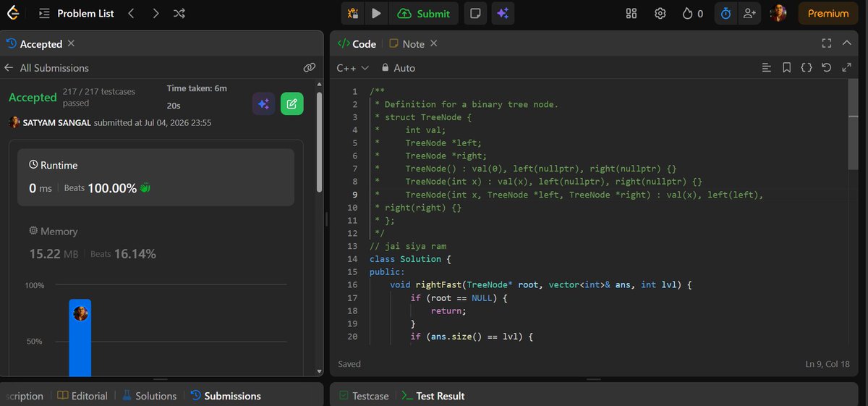Open the Test Result tab
The image size is (868, 406).
coord(433,396)
